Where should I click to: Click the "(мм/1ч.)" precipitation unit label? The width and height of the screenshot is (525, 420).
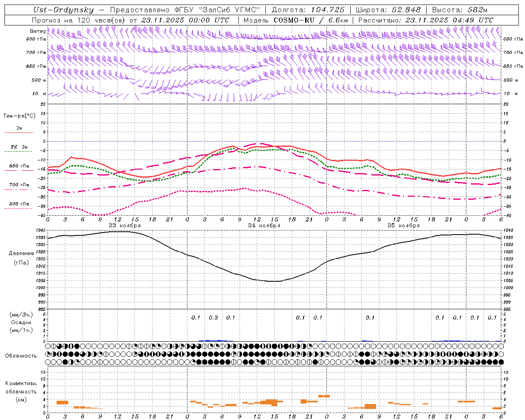tap(21, 330)
